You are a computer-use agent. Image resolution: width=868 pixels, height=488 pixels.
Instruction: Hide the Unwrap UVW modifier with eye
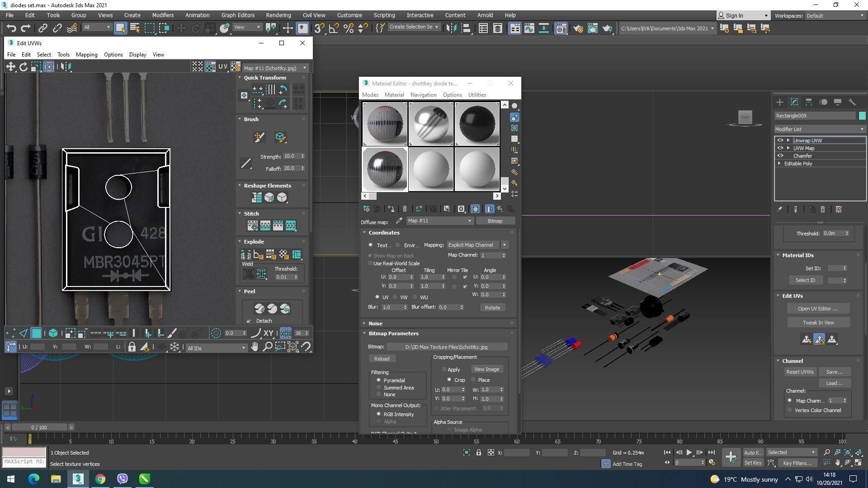click(x=780, y=141)
